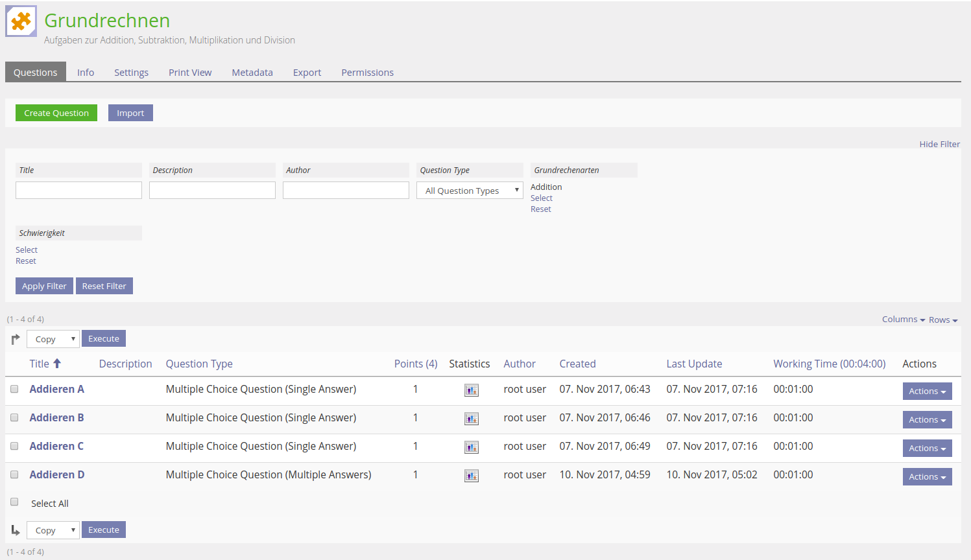Tick the checkbox for Addieren D
The width and height of the screenshot is (971, 560).
coord(14,474)
